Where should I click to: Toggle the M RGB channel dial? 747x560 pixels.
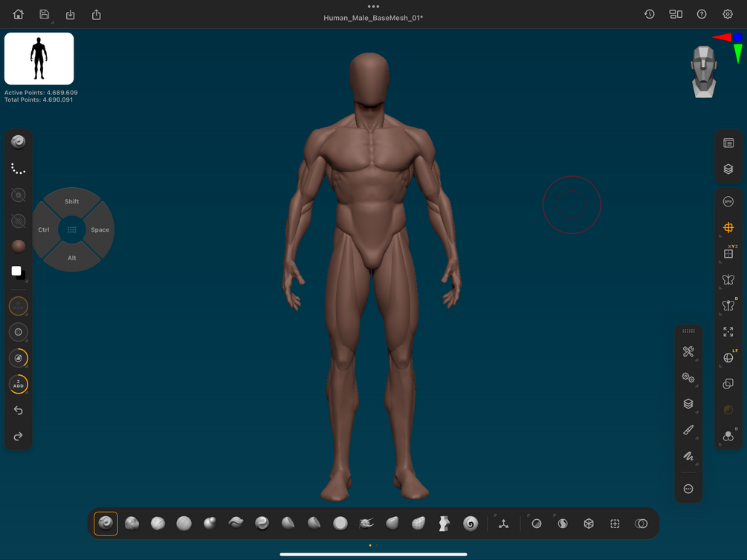click(18, 306)
